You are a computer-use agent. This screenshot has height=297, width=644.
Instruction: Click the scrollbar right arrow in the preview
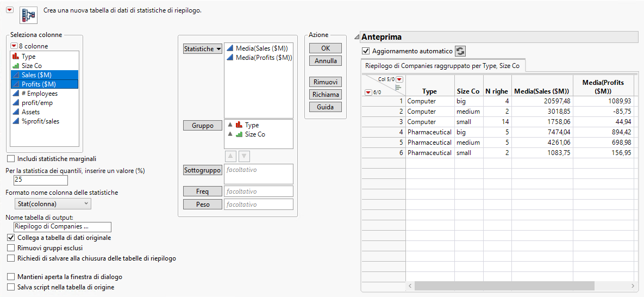(633, 286)
